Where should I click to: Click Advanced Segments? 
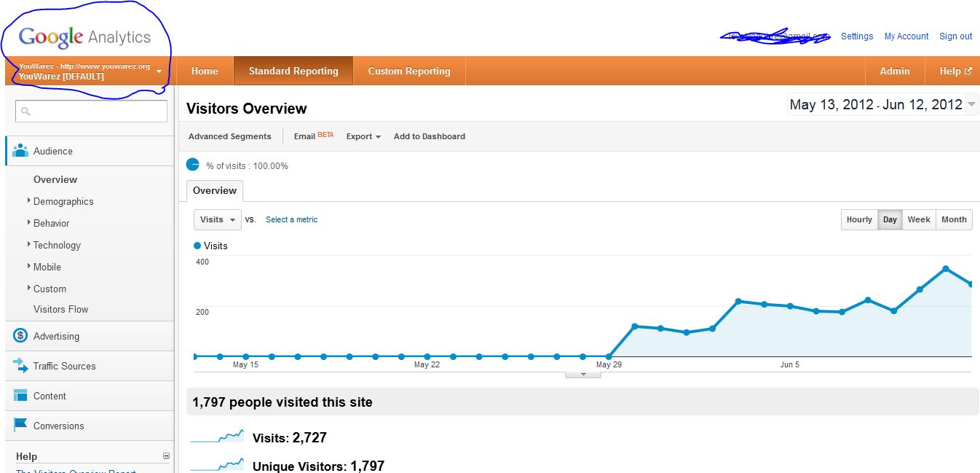pyautogui.click(x=230, y=136)
